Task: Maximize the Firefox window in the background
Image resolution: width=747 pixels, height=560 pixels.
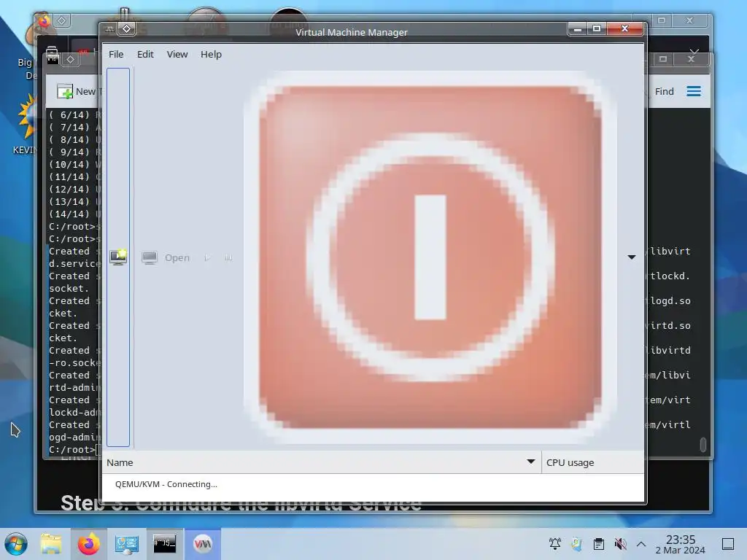Action: click(x=661, y=20)
